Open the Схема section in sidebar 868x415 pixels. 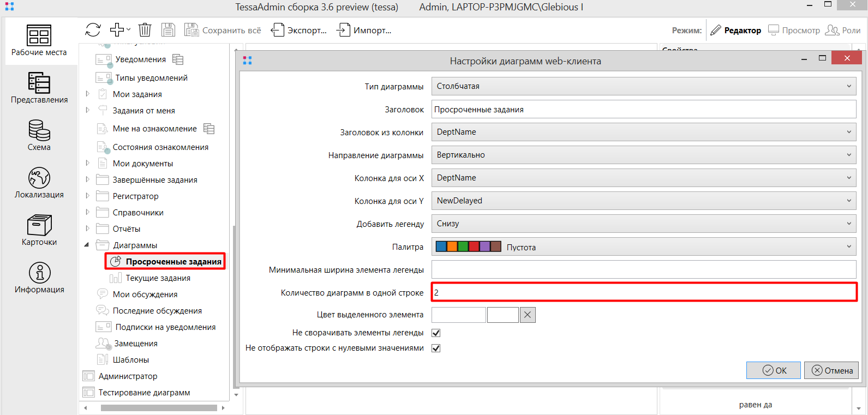(39, 135)
